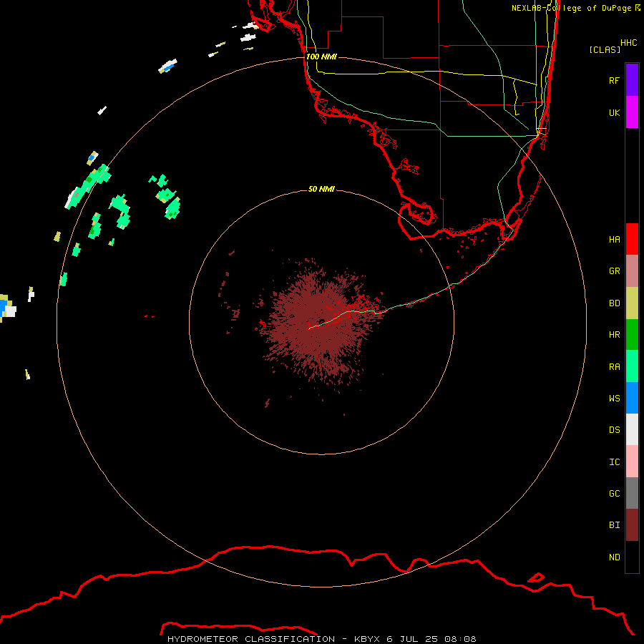Screen dimensions: 644x644
Task: Click the 'RF' legend label
Action: 614,80
